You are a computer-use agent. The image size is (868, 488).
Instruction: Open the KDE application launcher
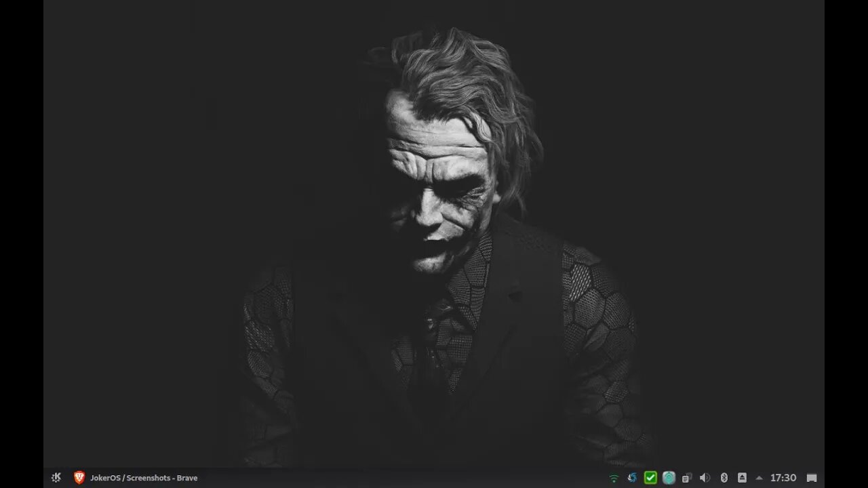[x=56, y=478]
